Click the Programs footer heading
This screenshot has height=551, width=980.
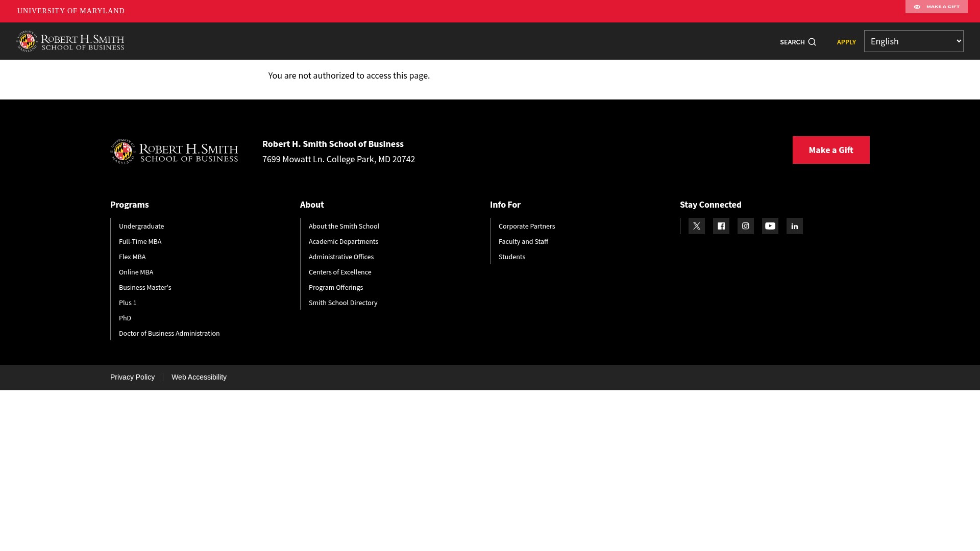[130, 205]
